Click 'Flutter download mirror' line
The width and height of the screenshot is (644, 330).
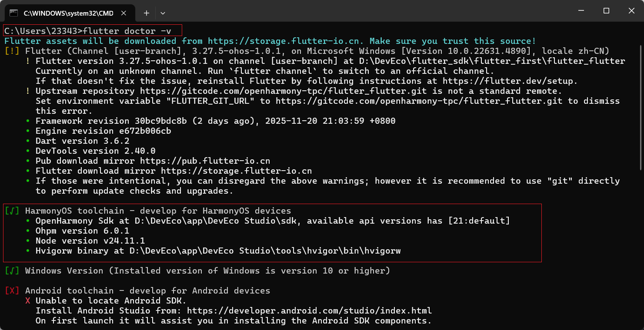[x=174, y=171]
